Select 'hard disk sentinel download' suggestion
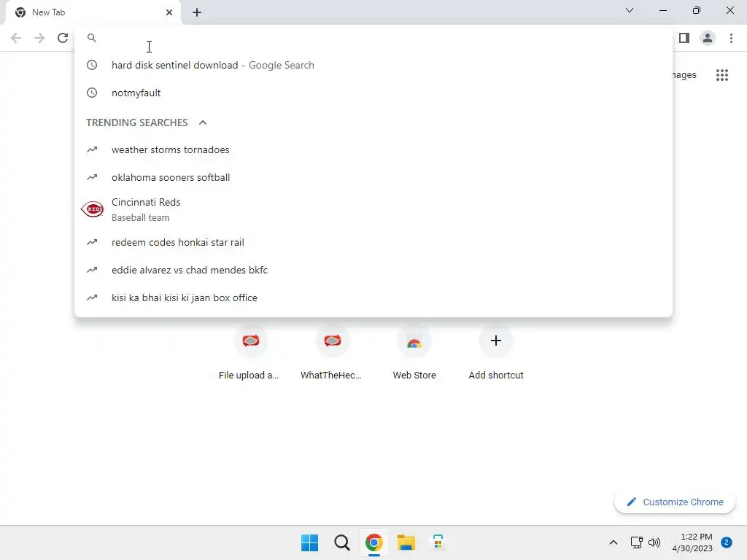The image size is (747, 560). pyautogui.click(x=373, y=65)
